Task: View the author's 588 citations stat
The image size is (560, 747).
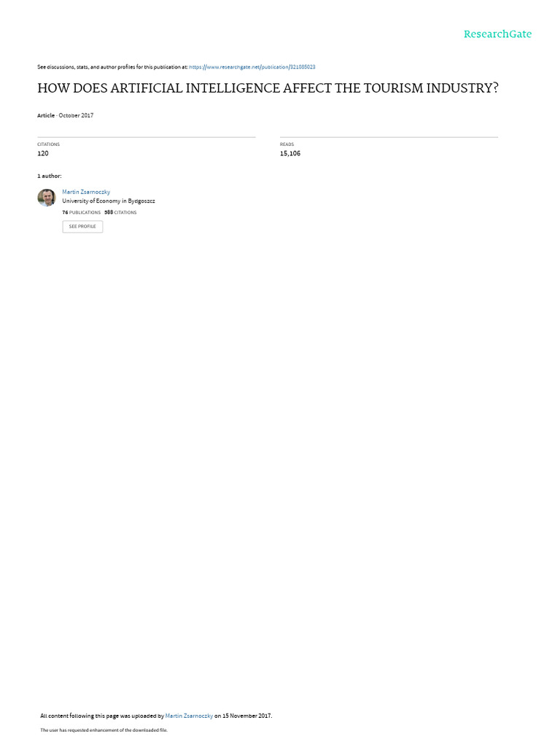Action: [x=120, y=212]
